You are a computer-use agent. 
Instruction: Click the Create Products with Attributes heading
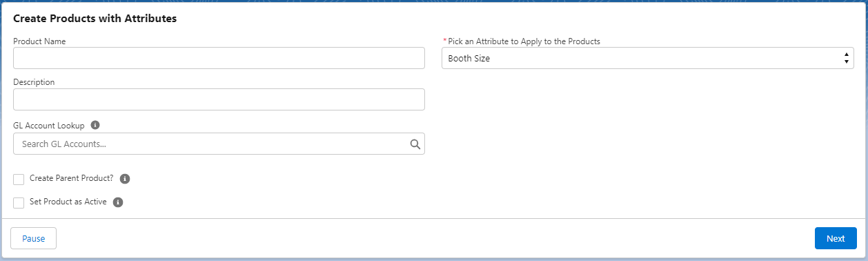tap(95, 19)
